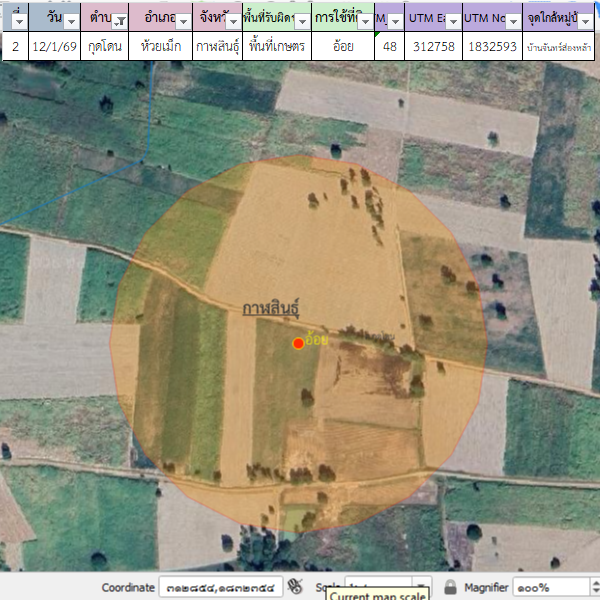Open the วัน column filter arrow

pyautogui.click(x=71, y=20)
